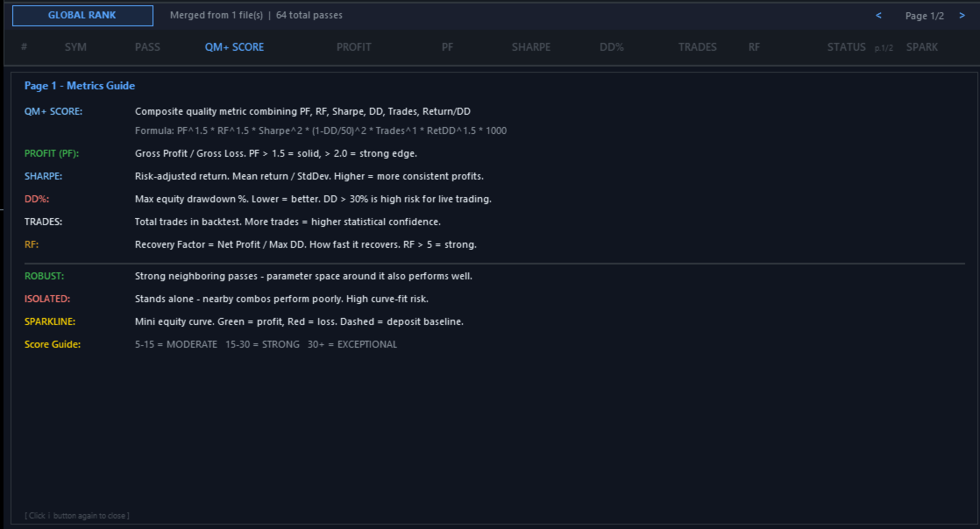Click the SPARK column header

click(x=922, y=47)
